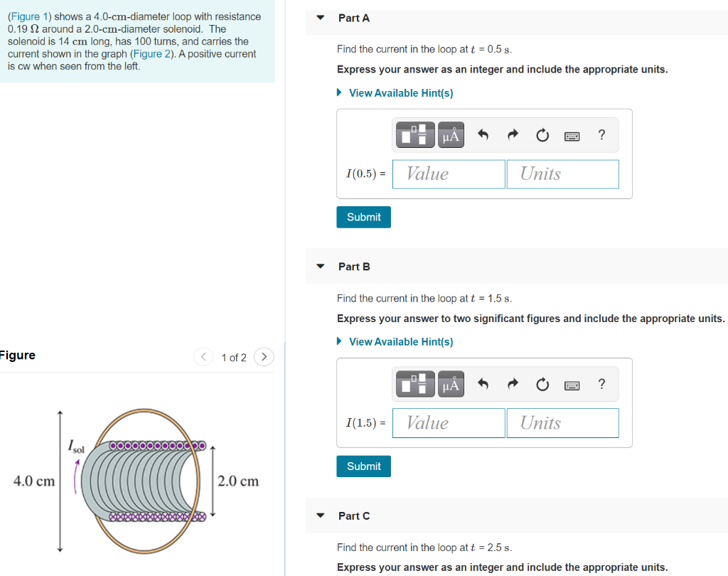Screen dimensions: 728x576
Task: Show the next figure with right arrow
Action: coord(264,357)
